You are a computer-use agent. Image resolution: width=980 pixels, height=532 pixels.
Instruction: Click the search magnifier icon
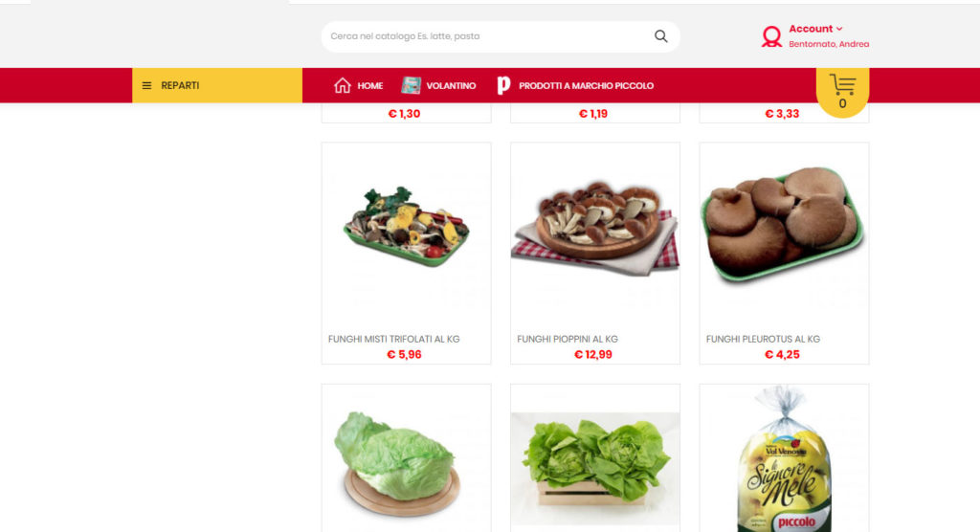tap(660, 36)
